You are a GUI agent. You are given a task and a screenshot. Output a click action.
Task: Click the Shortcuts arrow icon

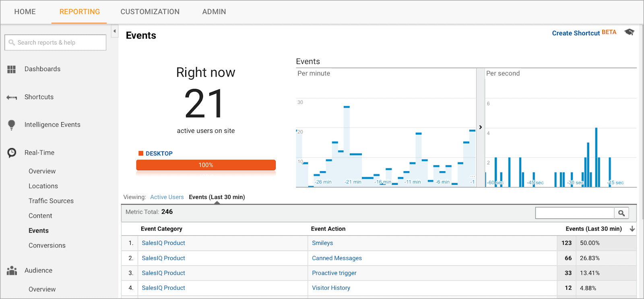point(12,97)
